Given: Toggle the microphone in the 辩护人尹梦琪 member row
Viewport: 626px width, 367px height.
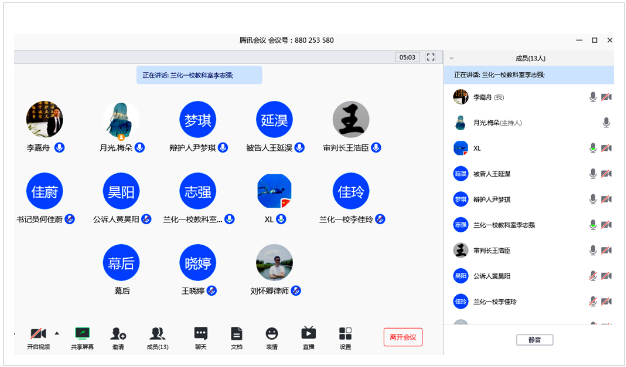Looking at the screenshot, I should [593, 199].
